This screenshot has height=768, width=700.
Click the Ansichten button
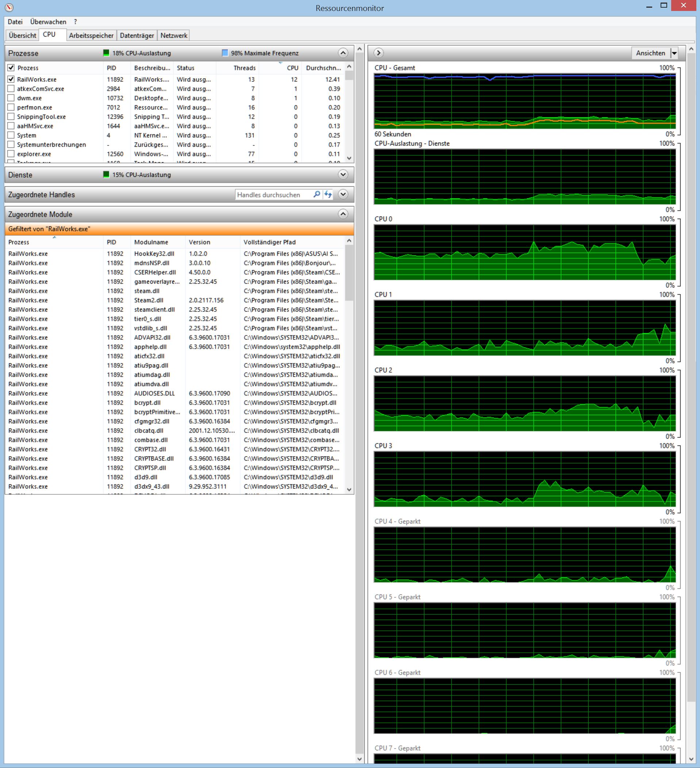pos(650,53)
